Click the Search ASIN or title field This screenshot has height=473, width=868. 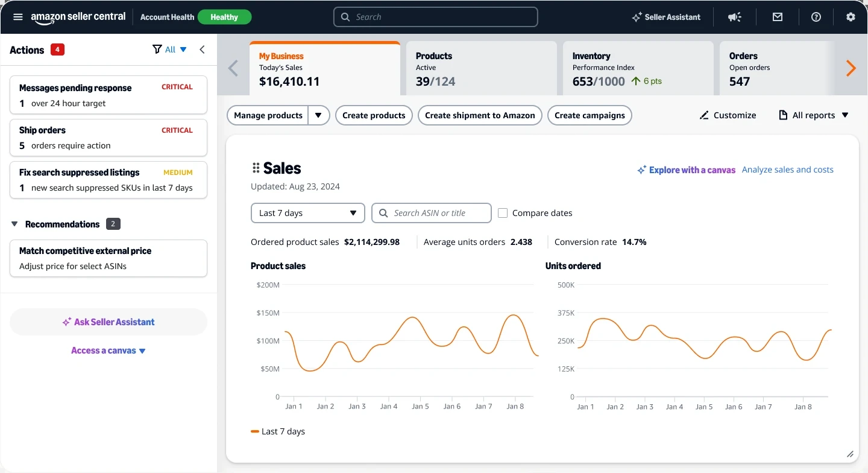coord(432,213)
